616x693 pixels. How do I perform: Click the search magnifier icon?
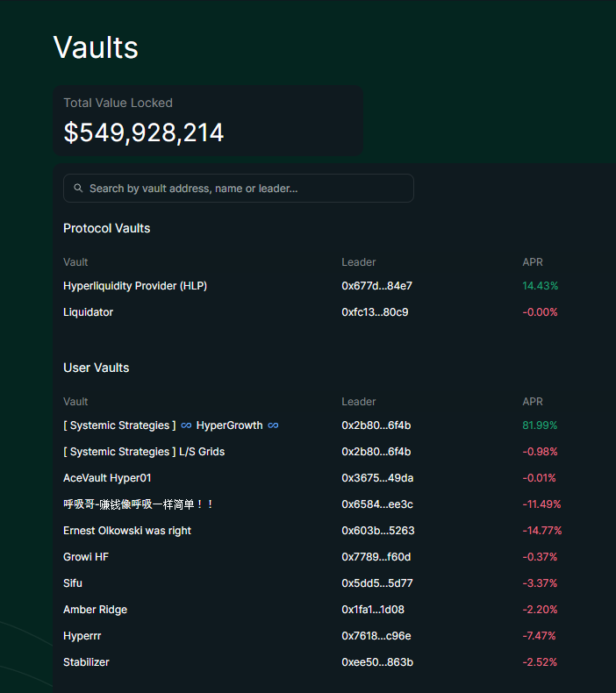coord(78,189)
